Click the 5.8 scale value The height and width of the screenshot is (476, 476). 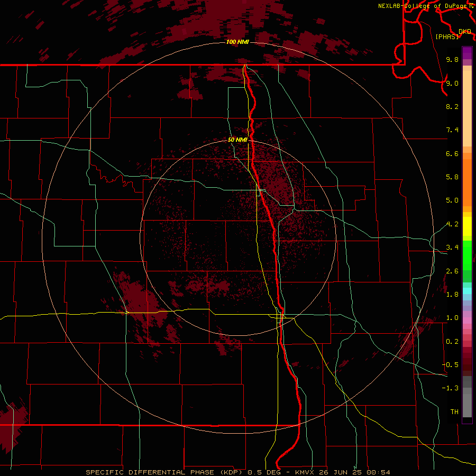452,177
